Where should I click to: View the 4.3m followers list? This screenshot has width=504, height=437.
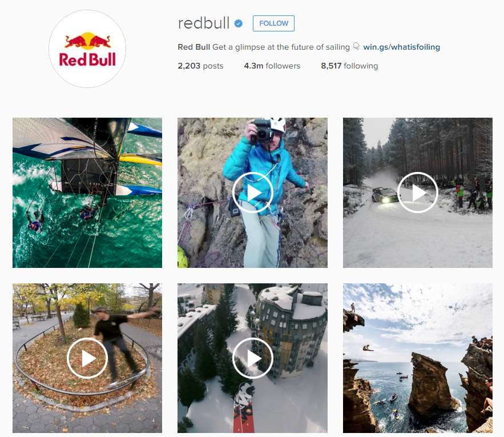272,66
